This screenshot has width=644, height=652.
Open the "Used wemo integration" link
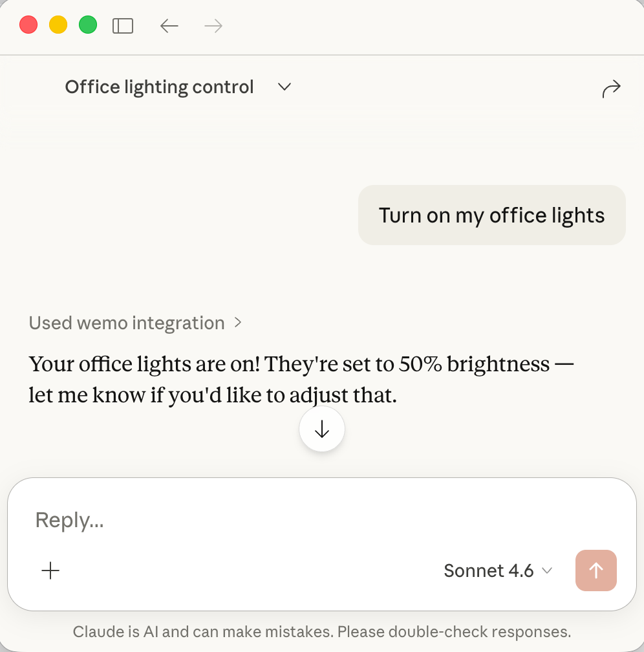tap(127, 323)
